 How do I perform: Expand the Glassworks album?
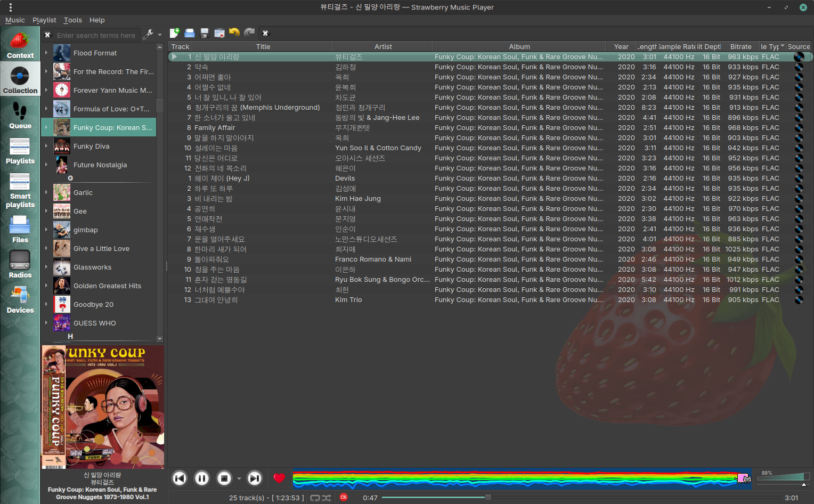tap(46, 267)
